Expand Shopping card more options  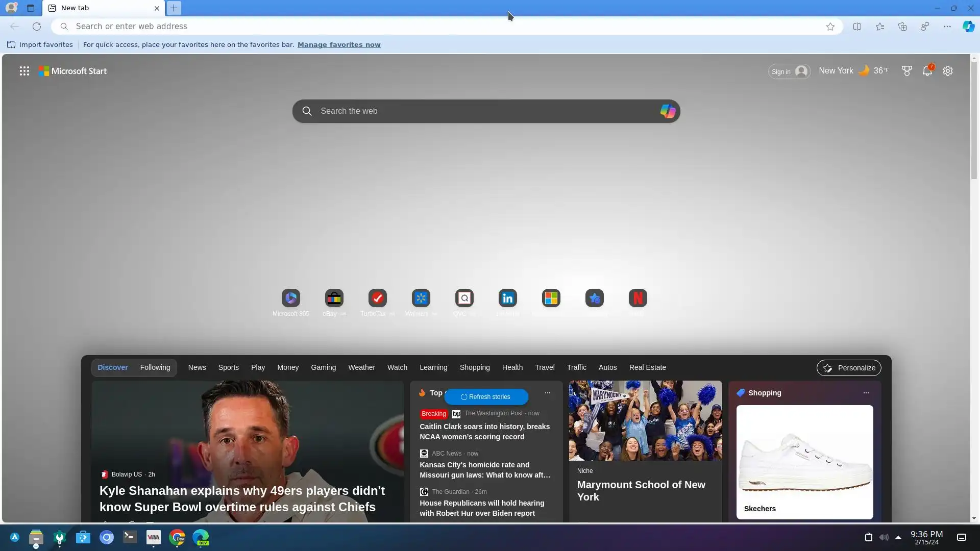[x=866, y=393]
